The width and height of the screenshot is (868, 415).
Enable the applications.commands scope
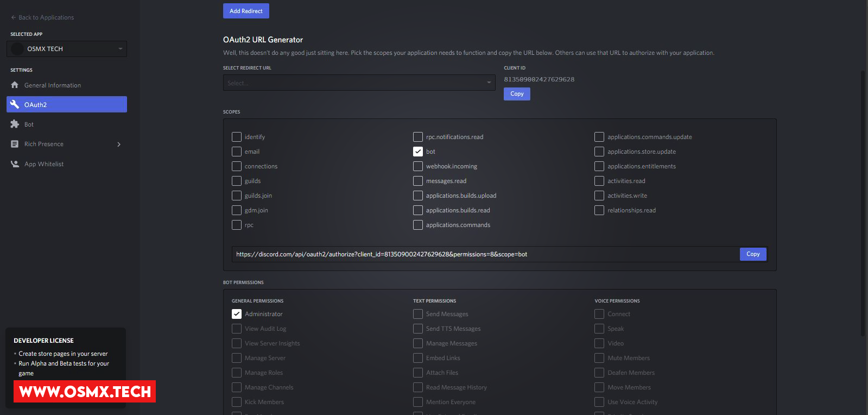tap(418, 225)
